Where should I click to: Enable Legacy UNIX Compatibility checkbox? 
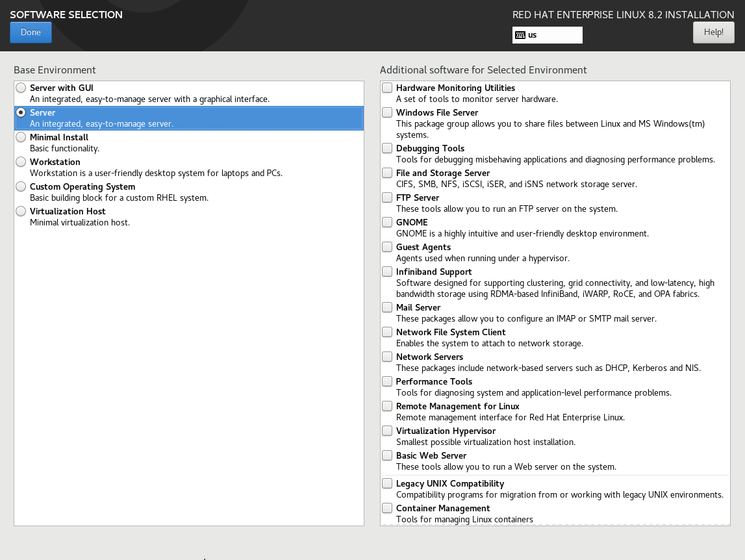click(x=387, y=484)
